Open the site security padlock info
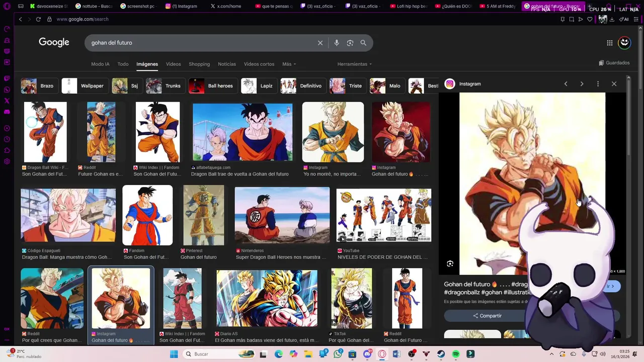Screen dimensions: 644x362 (x=49, y=19)
